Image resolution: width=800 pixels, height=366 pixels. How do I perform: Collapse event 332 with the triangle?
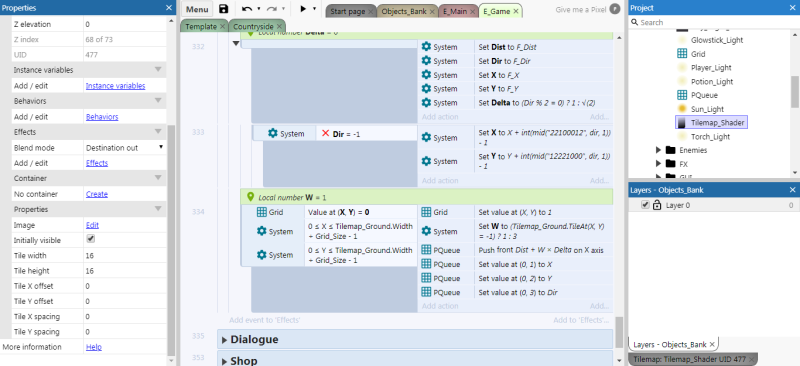coord(236,43)
